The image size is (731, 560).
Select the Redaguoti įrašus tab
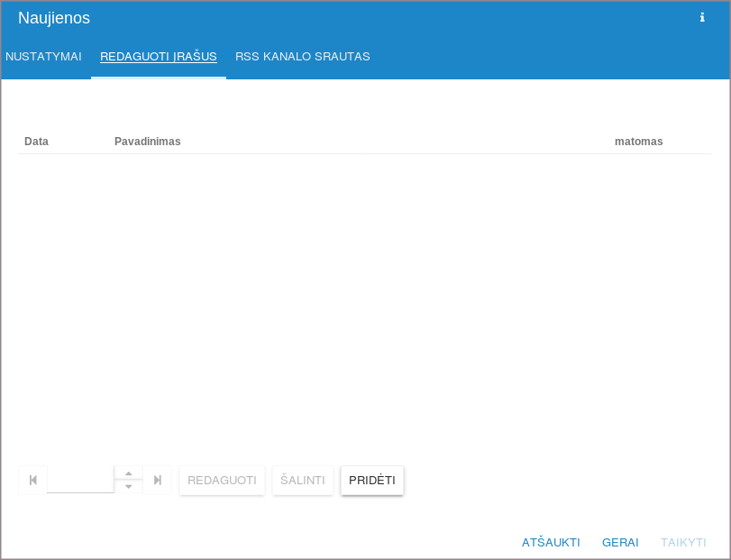click(x=159, y=57)
